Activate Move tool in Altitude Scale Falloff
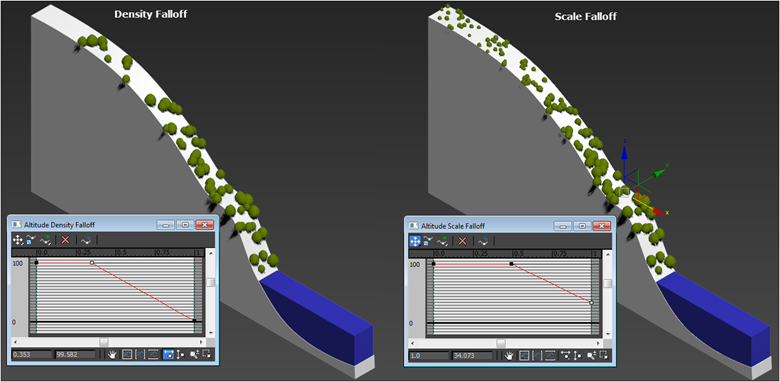Image resolution: width=780 pixels, height=382 pixels. click(x=415, y=241)
